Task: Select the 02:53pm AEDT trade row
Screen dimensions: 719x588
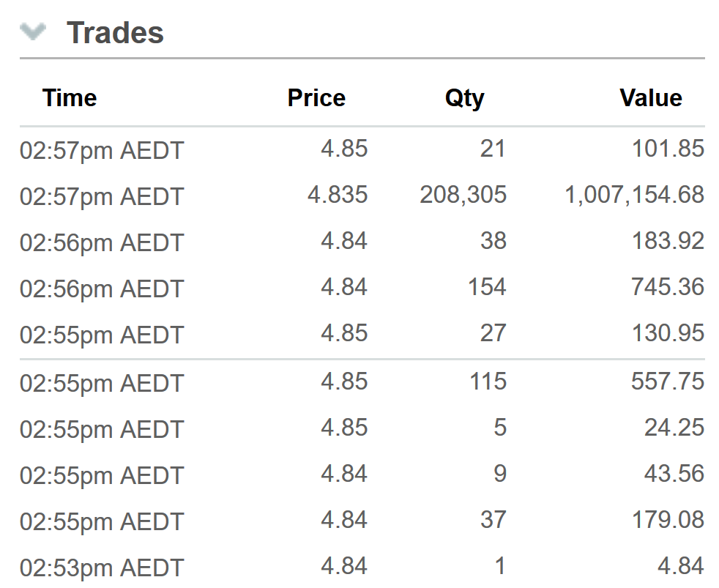Action: click(x=362, y=567)
